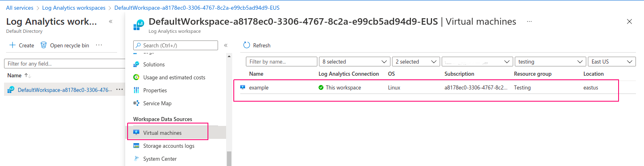Open the DefaultWorkspace link in list
The image size is (644, 166).
(65, 90)
